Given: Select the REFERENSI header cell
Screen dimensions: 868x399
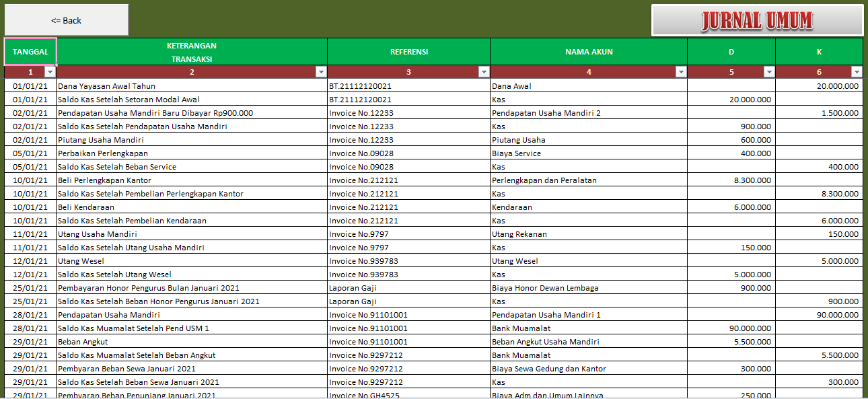Looking at the screenshot, I should (x=408, y=52).
